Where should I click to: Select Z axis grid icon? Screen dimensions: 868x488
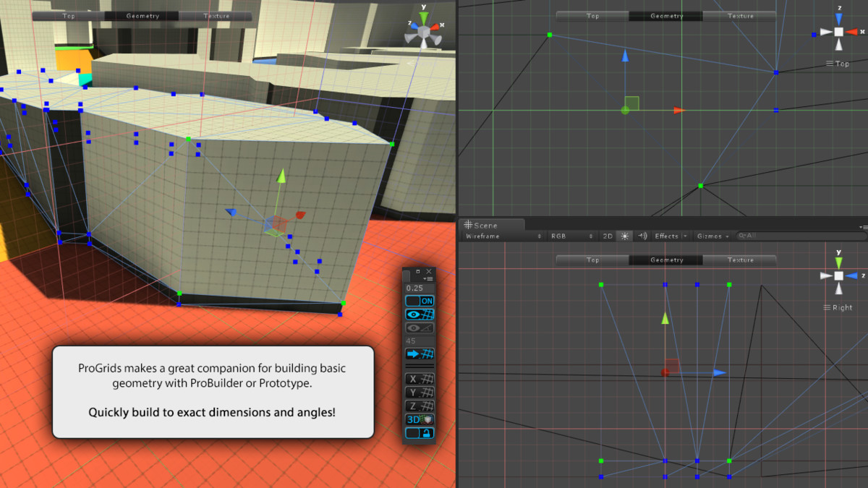pyautogui.click(x=420, y=406)
